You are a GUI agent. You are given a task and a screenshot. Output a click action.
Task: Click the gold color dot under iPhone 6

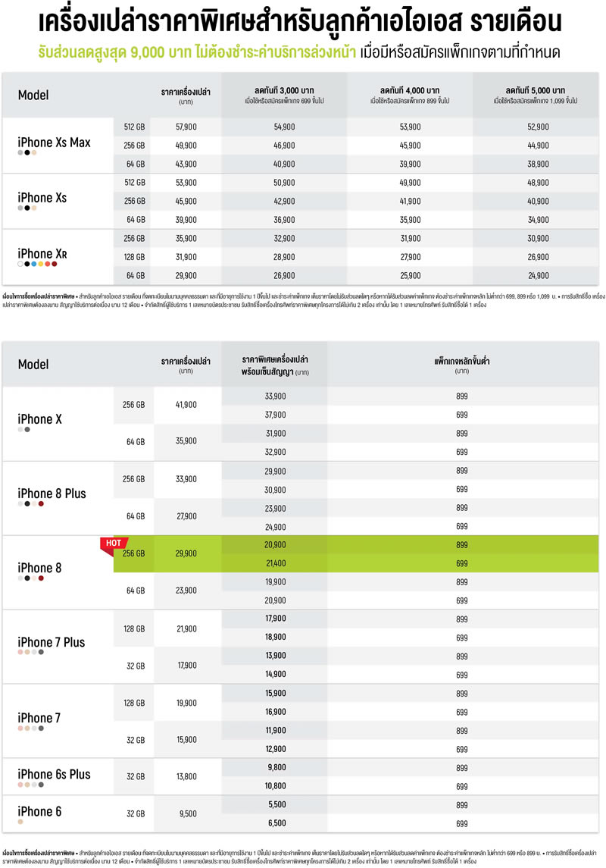click(x=20, y=822)
